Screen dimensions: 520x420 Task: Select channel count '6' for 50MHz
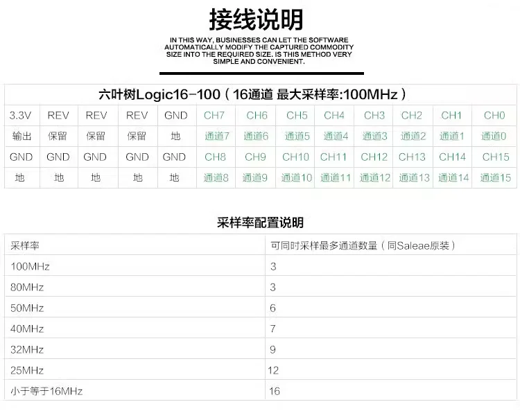272,308
